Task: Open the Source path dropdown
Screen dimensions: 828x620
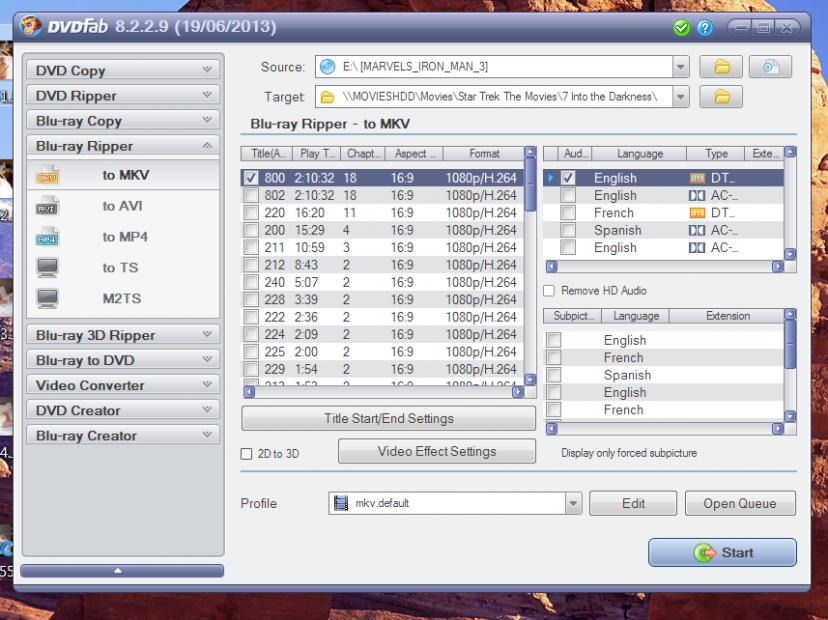Action: pos(680,67)
